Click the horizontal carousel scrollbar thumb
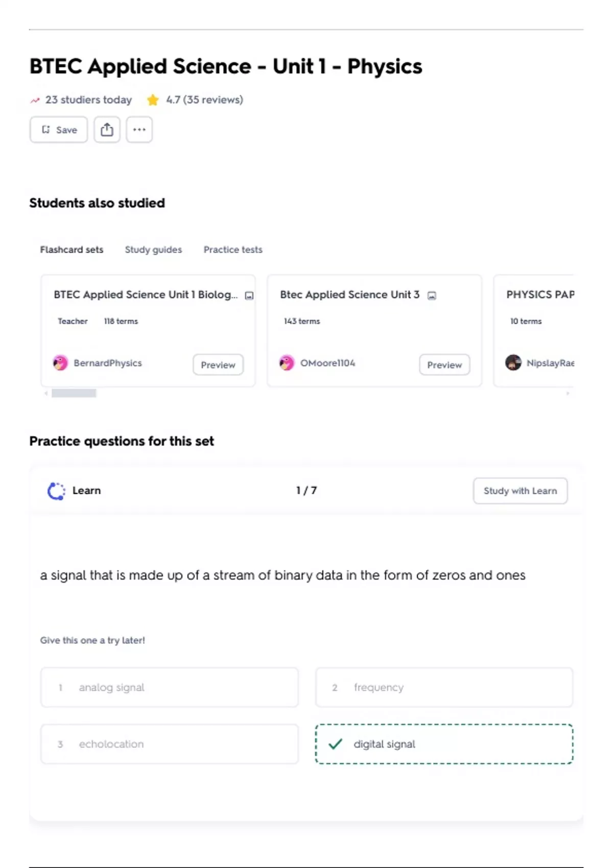 click(74, 393)
